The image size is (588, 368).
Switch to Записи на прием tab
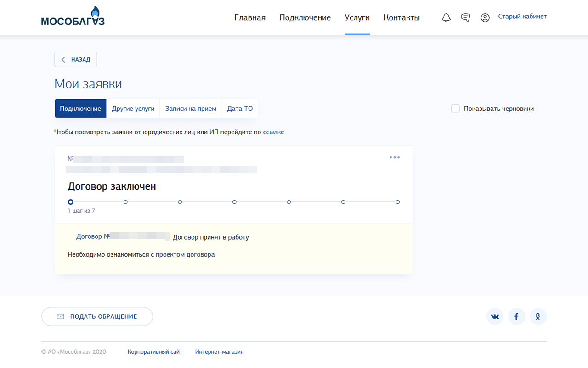pos(191,109)
